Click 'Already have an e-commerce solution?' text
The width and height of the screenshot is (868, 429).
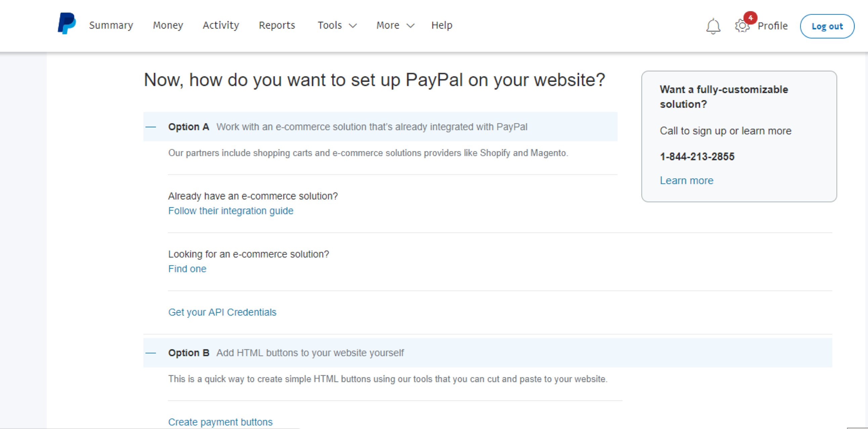point(253,196)
